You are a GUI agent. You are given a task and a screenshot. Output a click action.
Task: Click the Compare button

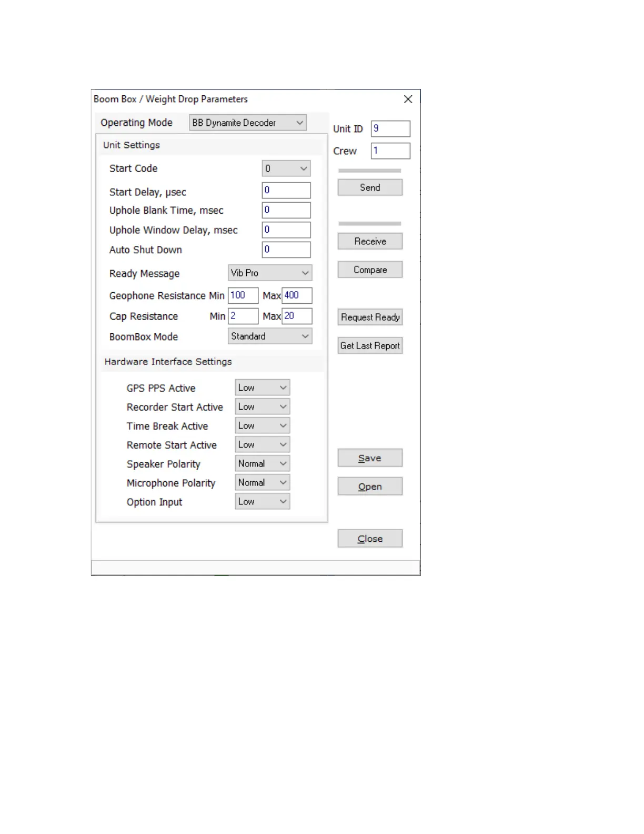[370, 270]
